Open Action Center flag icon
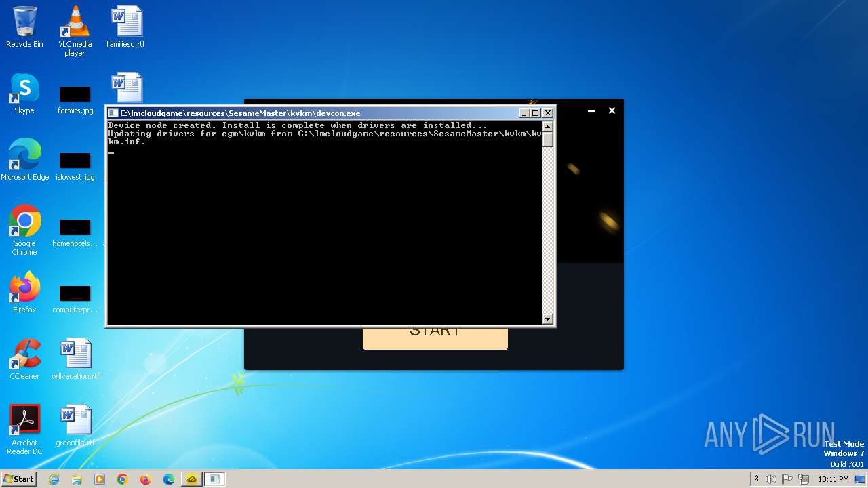Screen dimensions: 868x488 coord(787,479)
